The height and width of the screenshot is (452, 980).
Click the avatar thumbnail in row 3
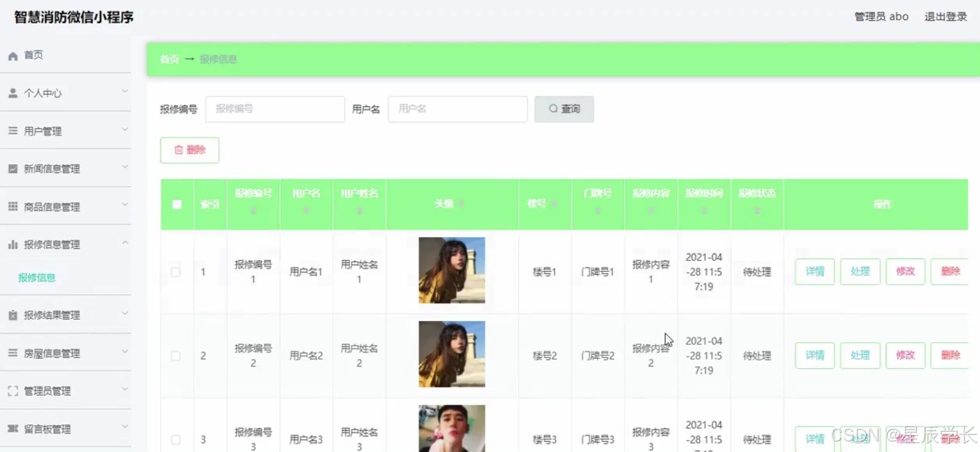click(x=452, y=428)
